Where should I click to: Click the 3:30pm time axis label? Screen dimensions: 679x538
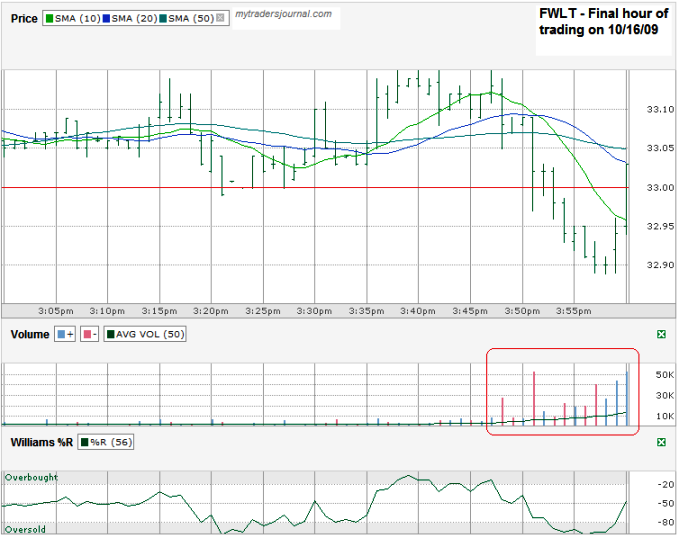(314, 311)
